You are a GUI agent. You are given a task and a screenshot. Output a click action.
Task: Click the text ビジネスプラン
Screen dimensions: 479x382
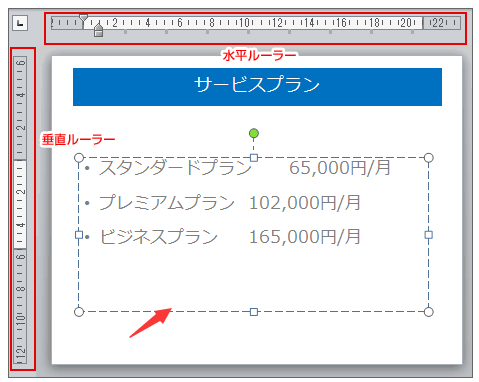(158, 237)
